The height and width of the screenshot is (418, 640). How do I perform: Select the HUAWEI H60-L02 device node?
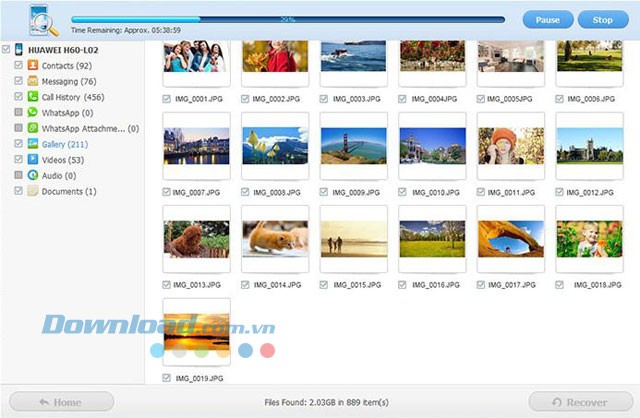[x=63, y=50]
